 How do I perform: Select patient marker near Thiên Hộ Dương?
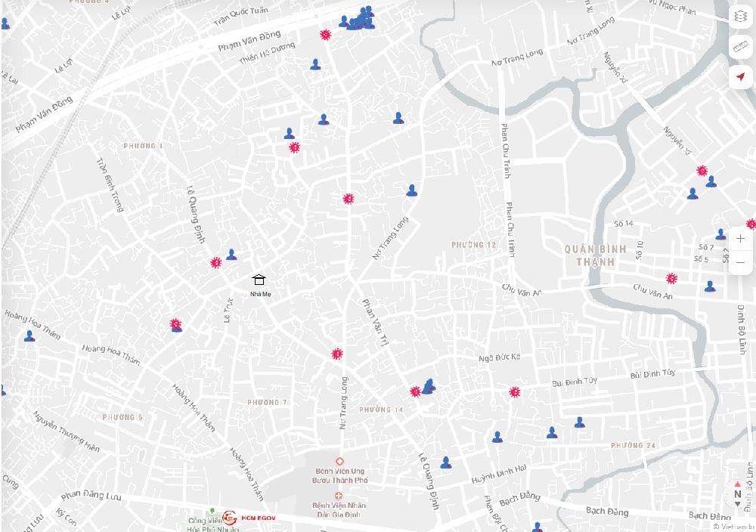point(315,64)
